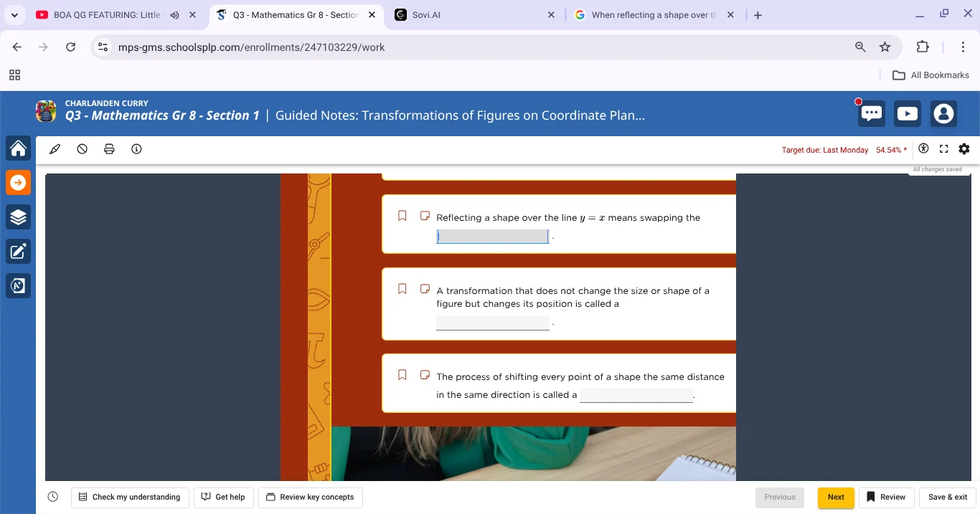Open the user profile account menu

944,114
